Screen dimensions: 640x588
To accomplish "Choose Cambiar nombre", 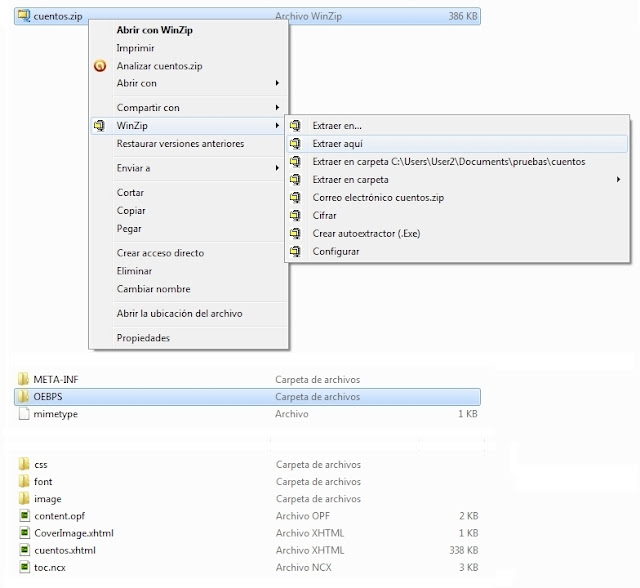I will tap(153, 289).
